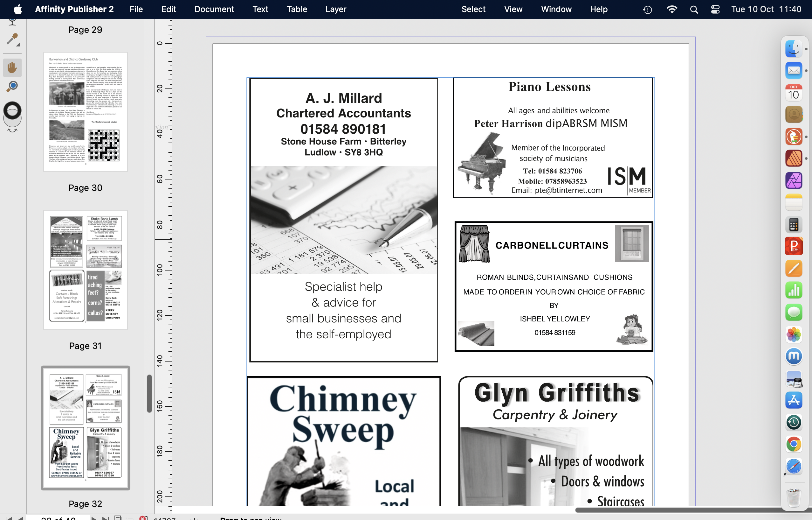Screen dimensions: 812x520
Task: Open the Select menu
Action: [473, 9]
